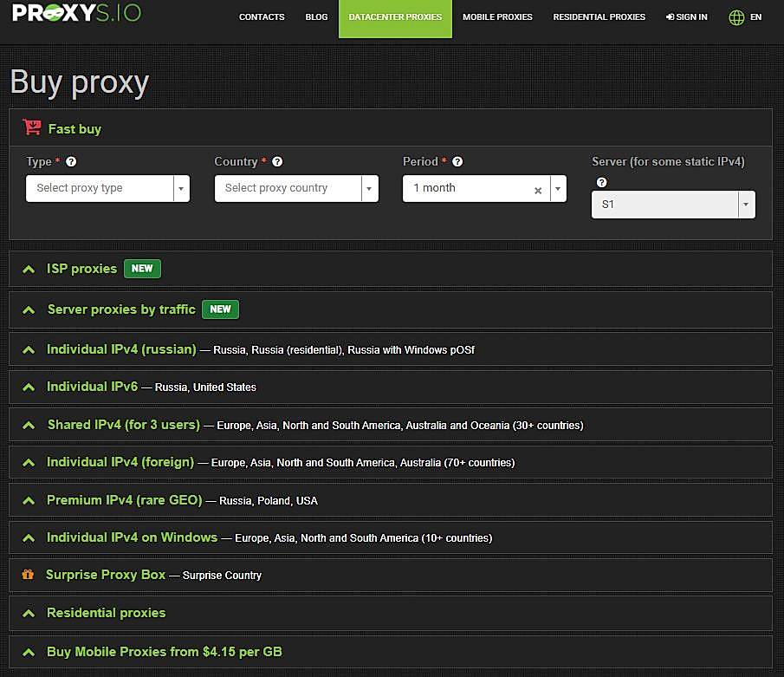The height and width of the screenshot is (677, 784).
Task: Click 'Russia, Poland, USA' description text
Action: point(269,501)
